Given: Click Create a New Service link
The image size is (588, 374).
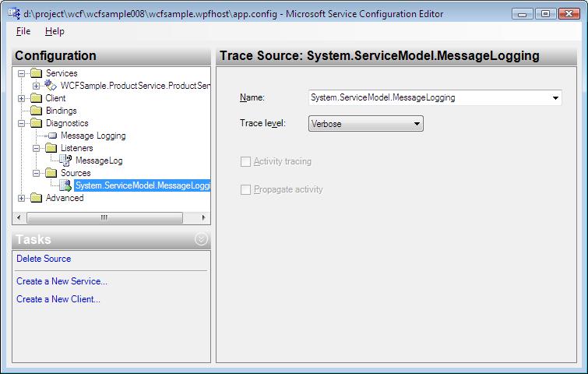Looking at the screenshot, I should [62, 281].
